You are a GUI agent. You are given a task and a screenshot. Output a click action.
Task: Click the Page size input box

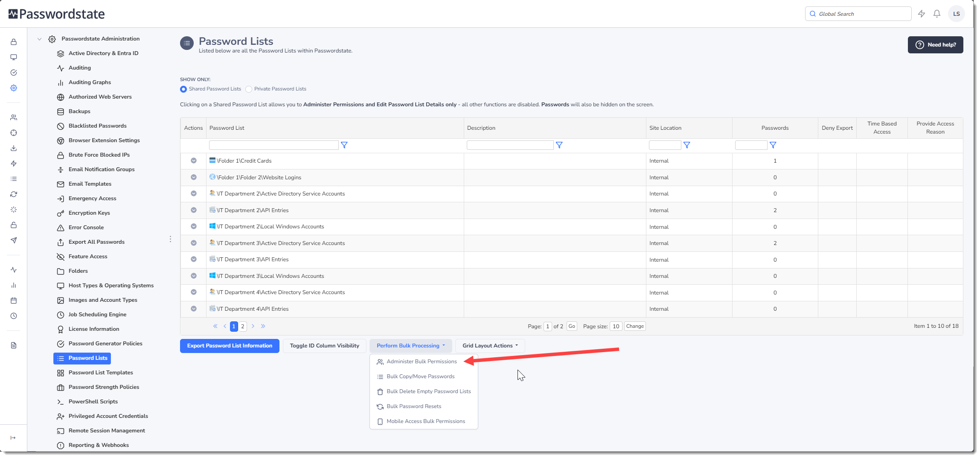pos(616,326)
